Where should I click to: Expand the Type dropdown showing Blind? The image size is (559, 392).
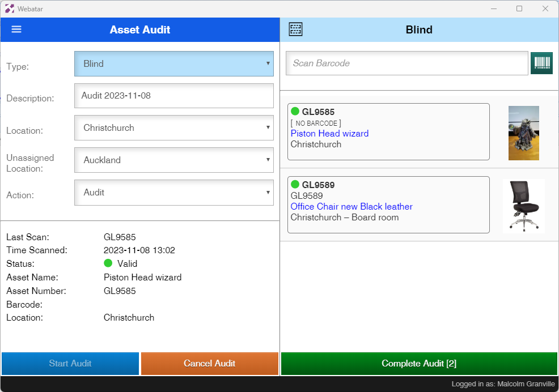(174, 64)
